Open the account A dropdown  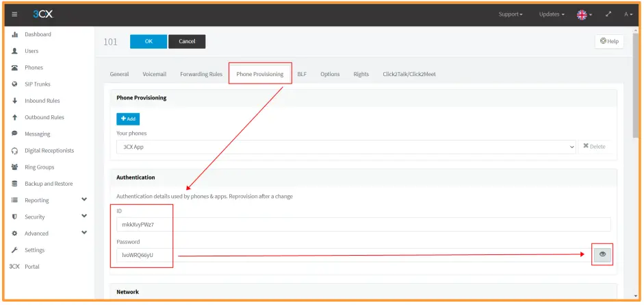628,14
